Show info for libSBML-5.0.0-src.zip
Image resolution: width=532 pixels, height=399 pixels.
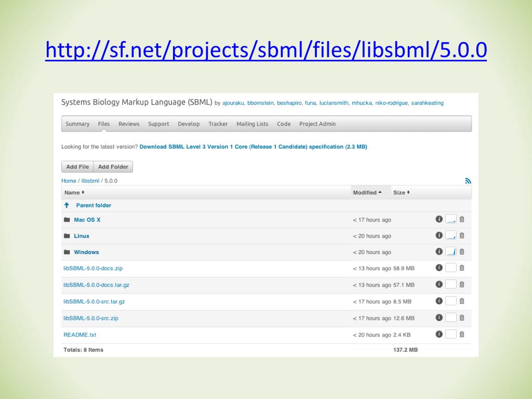[x=439, y=317]
